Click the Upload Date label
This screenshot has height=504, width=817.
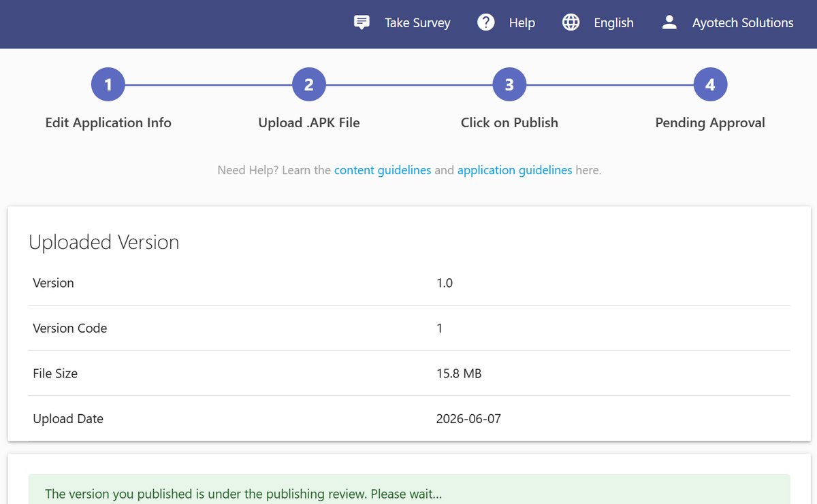point(68,418)
